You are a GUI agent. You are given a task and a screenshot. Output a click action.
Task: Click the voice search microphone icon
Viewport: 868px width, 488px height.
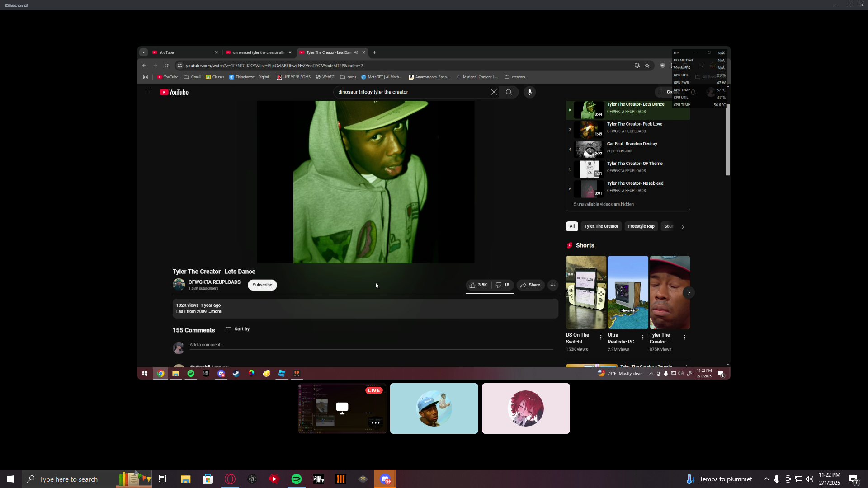tap(529, 92)
